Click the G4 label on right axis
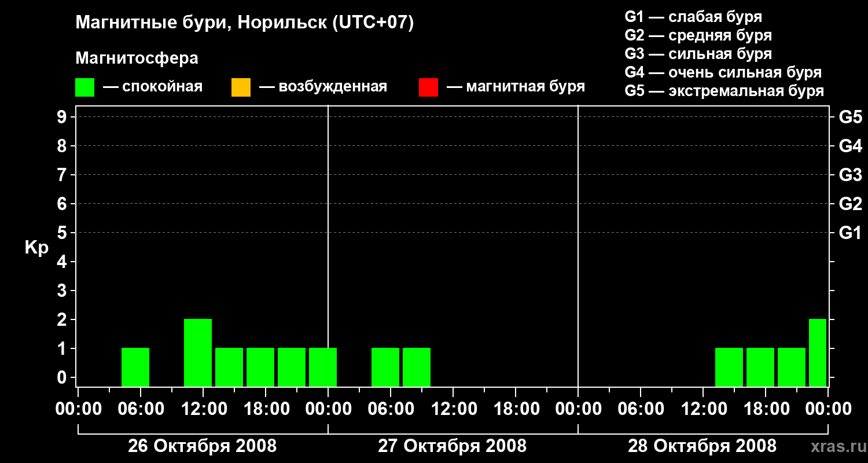 click(x=851, y=146)
